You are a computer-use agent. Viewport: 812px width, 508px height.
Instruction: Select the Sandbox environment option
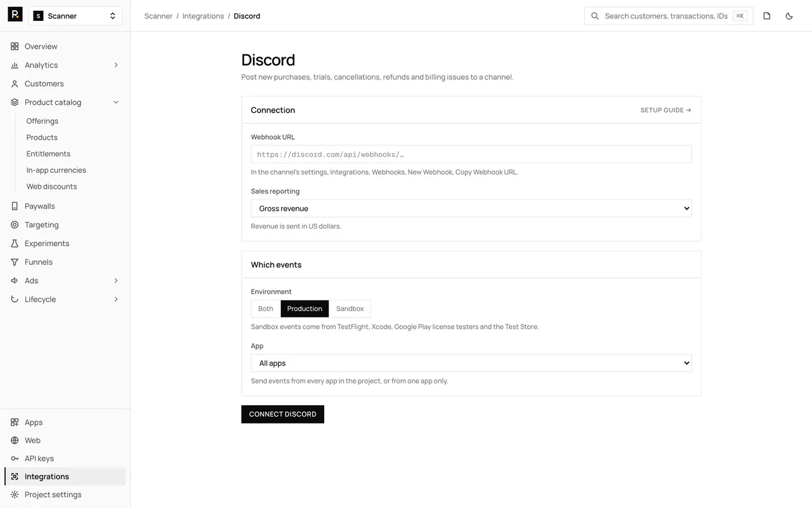(x=350, y=309)
